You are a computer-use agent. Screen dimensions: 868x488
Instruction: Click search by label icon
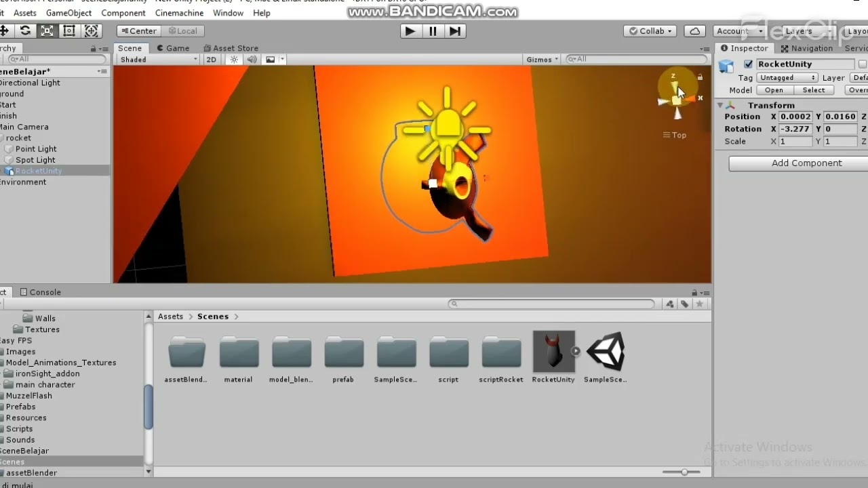pyautogui.click(x=685, y=304)
